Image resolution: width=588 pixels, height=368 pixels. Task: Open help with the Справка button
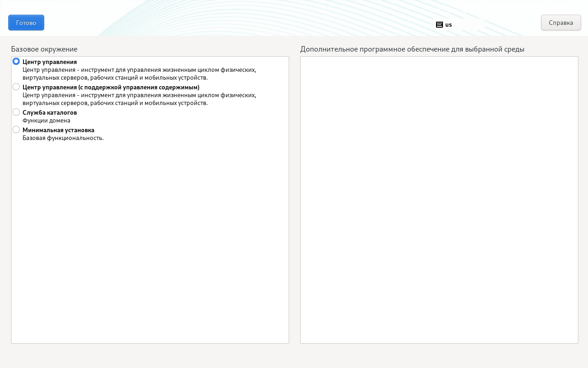[560, 23]
